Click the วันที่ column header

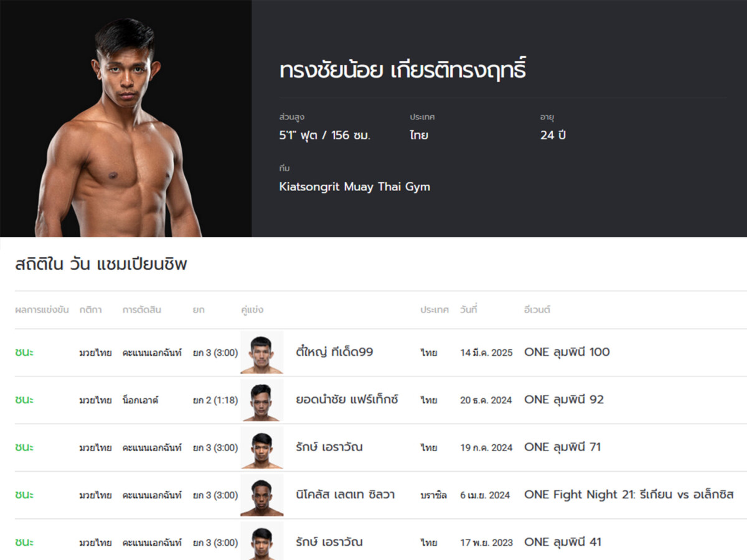point(469,310)
